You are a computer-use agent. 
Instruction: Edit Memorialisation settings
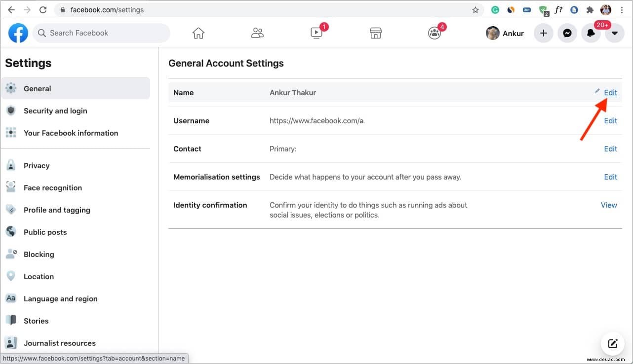[x=610, y=177]
